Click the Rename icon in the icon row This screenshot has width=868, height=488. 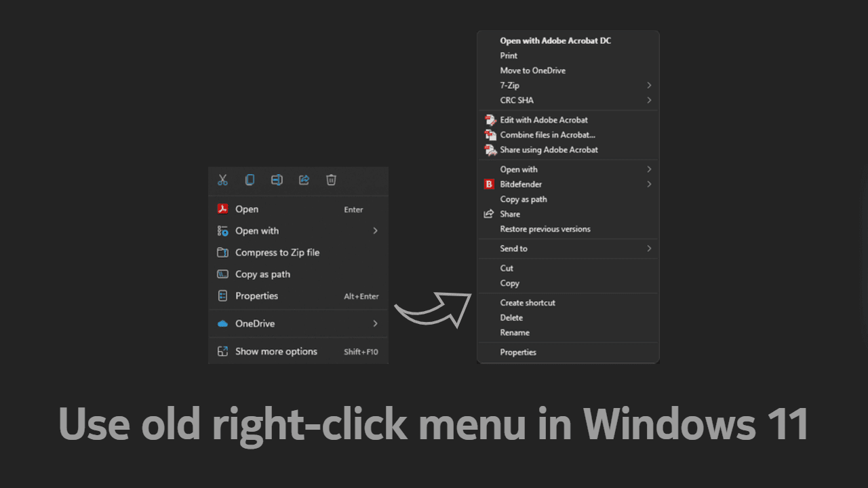click(x=277, y=180)
